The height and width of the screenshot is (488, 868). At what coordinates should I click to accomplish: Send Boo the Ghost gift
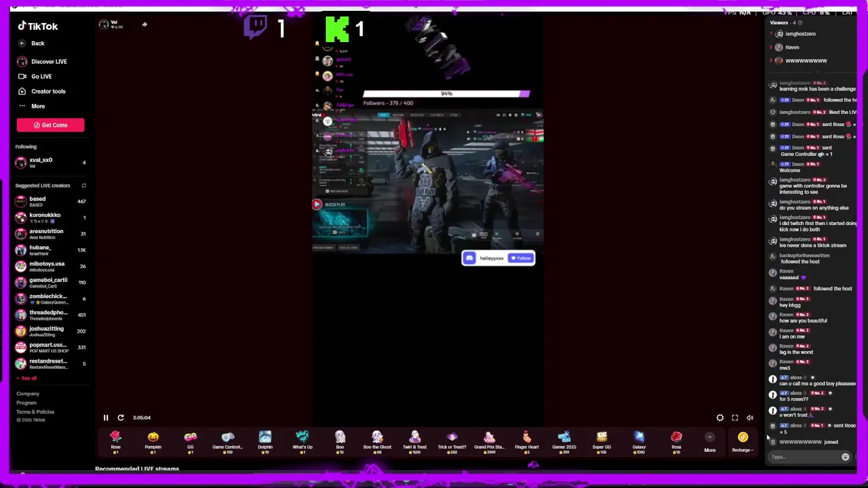click(x=377, y=441)
